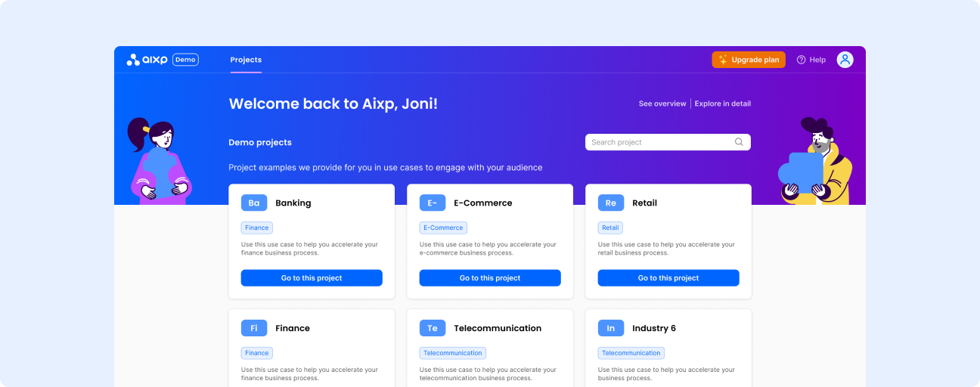Open the Projects tab

[246, 60]
